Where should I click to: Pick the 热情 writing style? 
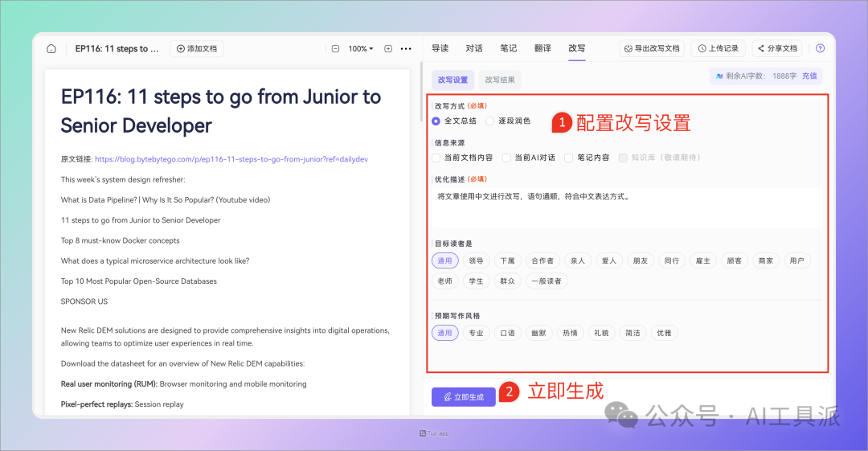[570, 333]
